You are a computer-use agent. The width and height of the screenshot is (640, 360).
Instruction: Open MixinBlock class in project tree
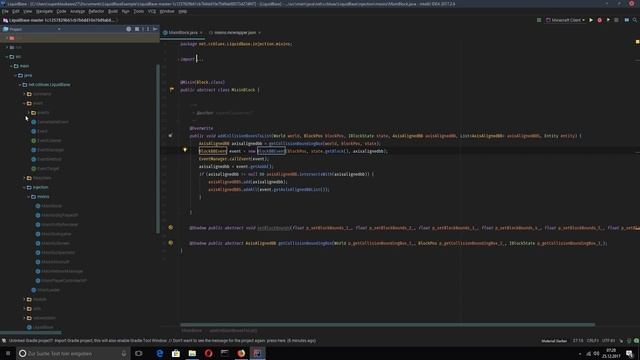[51, 206]
